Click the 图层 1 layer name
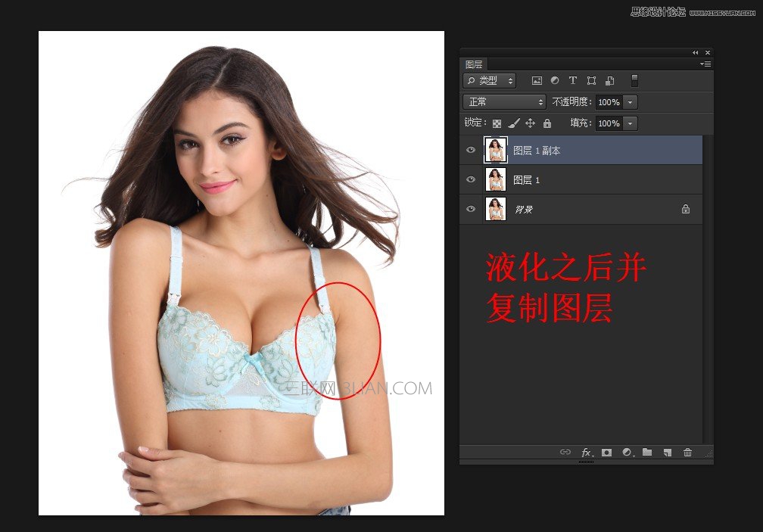This screenshot has width=763, height=532. click(527, 180)
